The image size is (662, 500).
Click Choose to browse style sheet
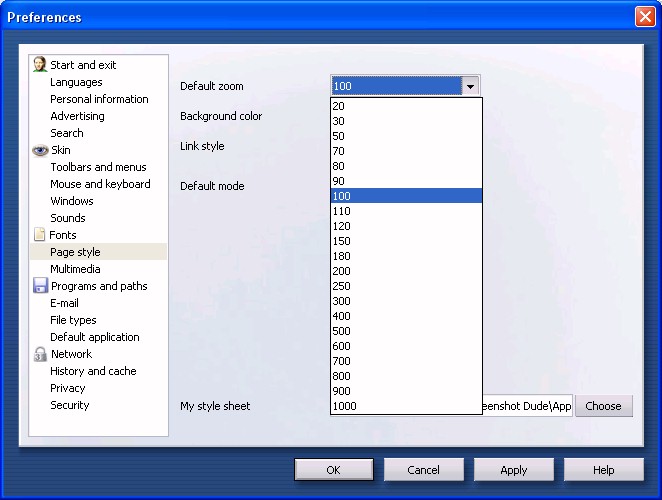[603, 406]
